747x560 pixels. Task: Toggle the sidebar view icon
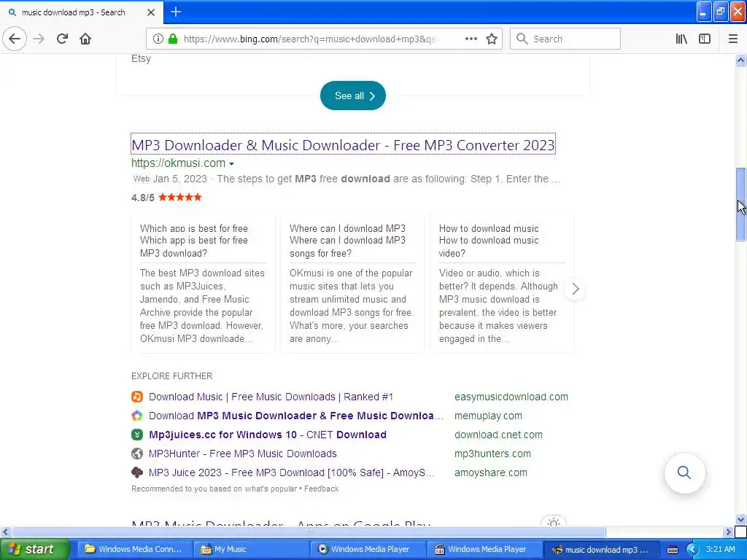point(705,39)
